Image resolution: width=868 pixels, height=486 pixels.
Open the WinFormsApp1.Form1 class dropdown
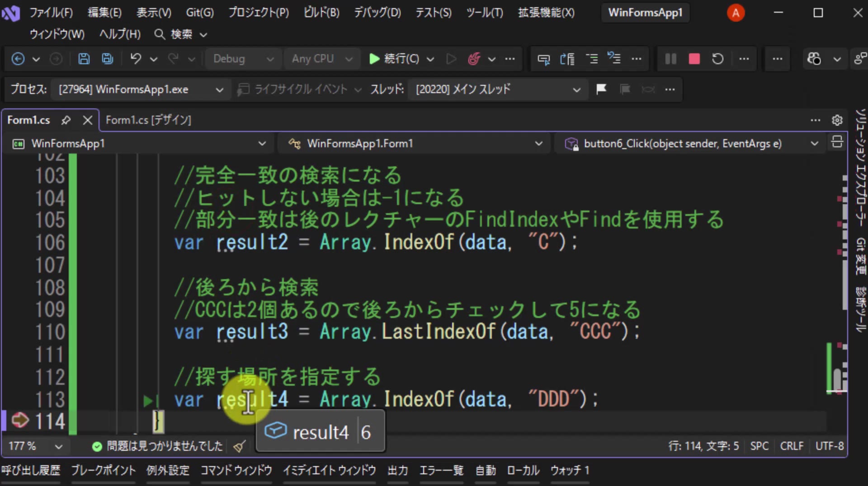coord(415,144)
